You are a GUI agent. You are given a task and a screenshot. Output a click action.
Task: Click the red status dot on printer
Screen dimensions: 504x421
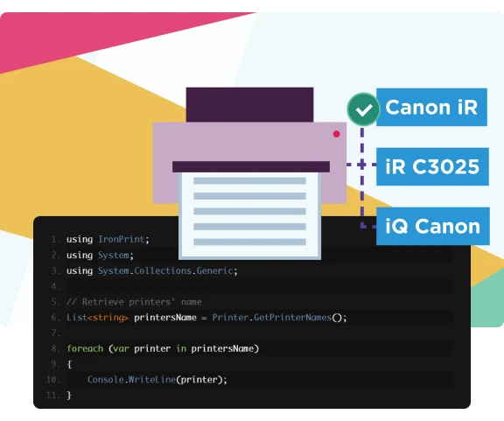(x=337, y=134)
